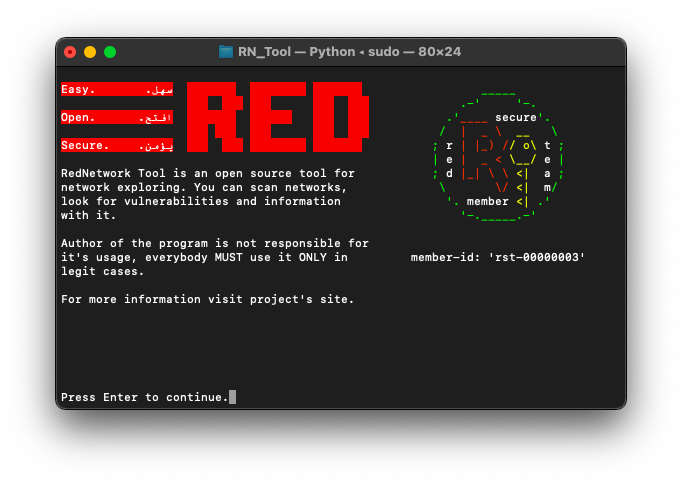The image size is (682, 483).
Task: Click the red 'Open.' banner line
Action: coord(117,117)
